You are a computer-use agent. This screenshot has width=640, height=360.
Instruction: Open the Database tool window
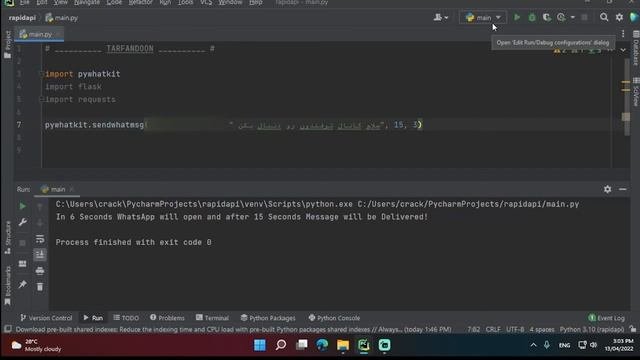coord(636,48)
